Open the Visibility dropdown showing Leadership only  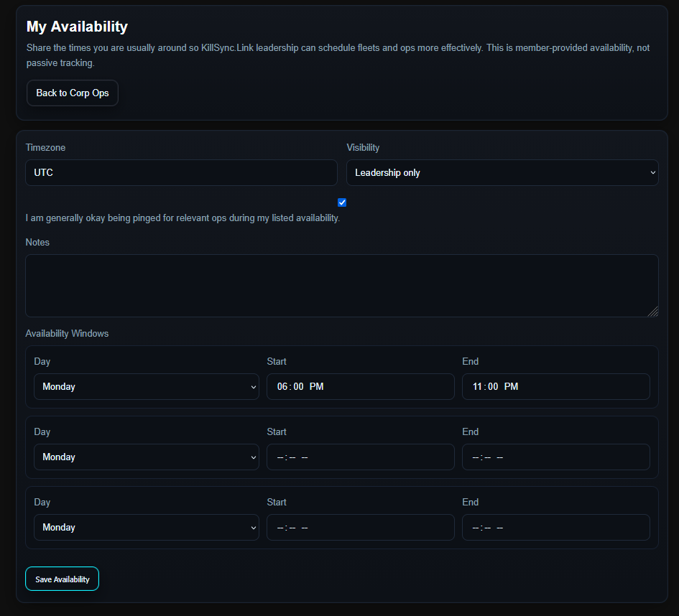click(x=502, y=173)
